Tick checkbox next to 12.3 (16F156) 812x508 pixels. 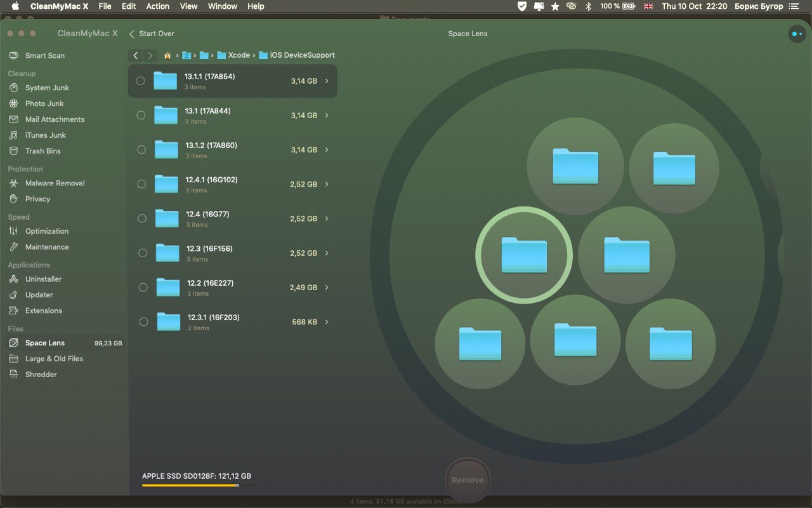coord(143,253)
